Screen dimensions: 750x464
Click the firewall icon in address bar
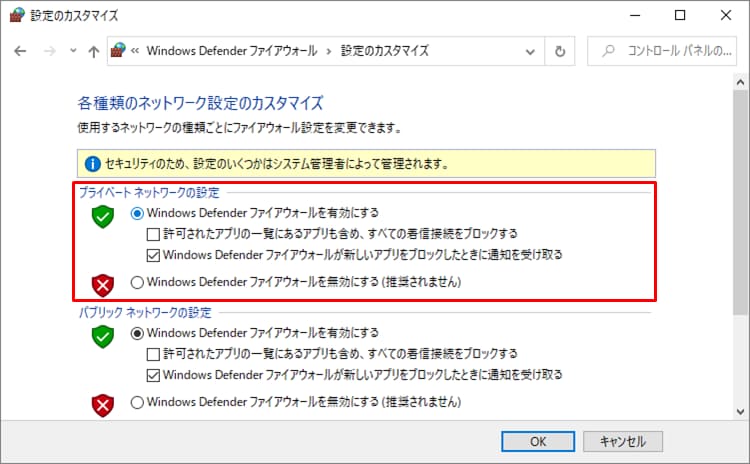tap(118, 50)
